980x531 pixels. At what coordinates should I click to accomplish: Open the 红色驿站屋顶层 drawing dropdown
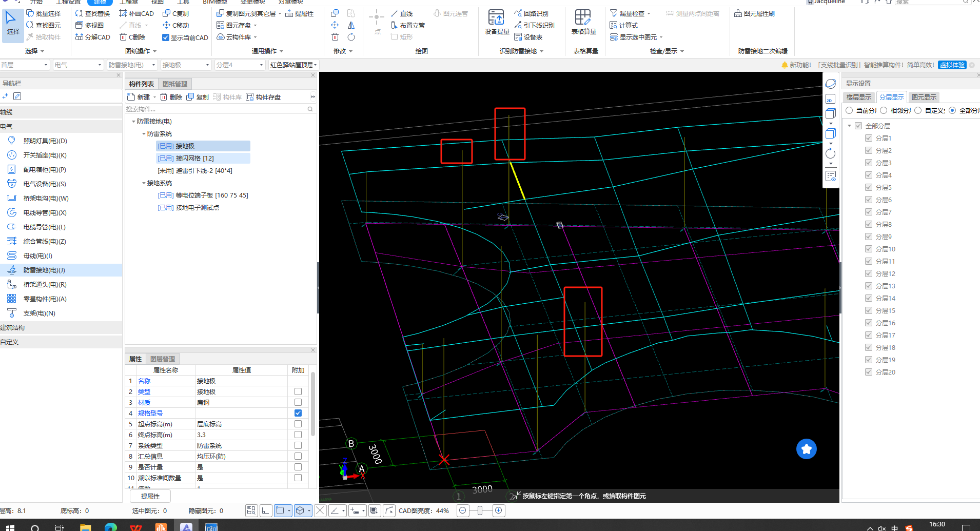[293, 65]
